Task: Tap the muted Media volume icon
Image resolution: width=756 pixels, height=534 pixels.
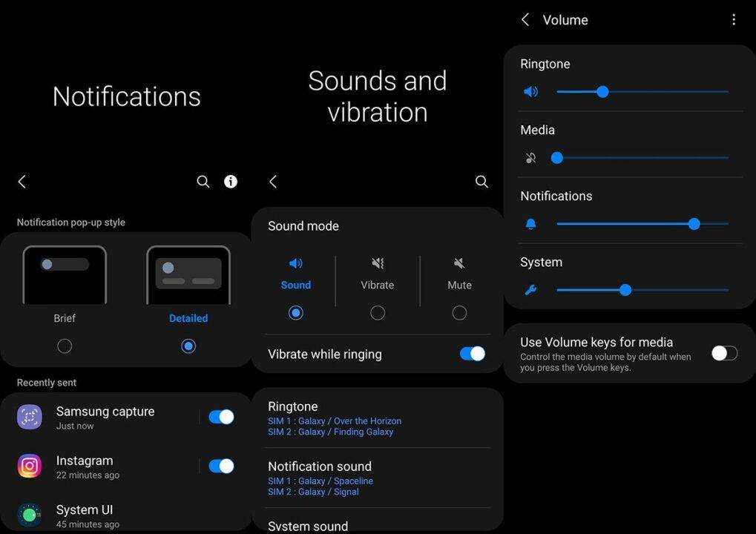Action: pos(530,158)
